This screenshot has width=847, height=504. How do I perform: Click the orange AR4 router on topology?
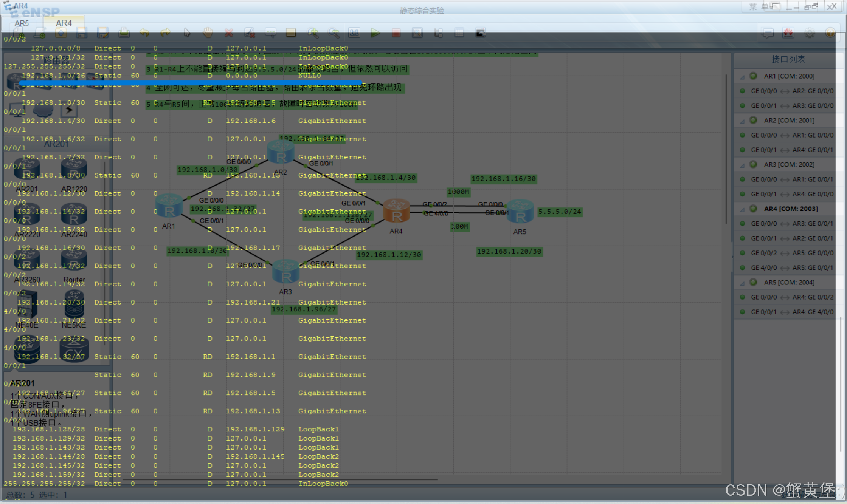(396, 212)
